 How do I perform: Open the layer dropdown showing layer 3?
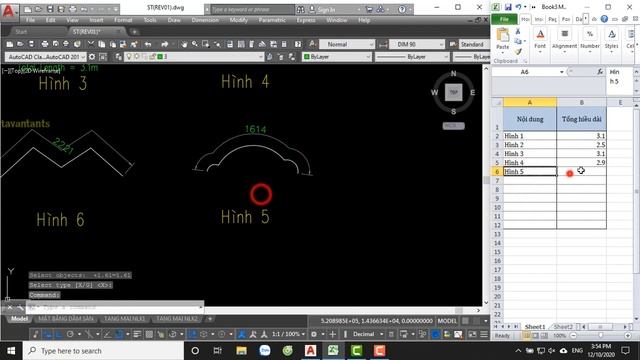pos(194,57)
